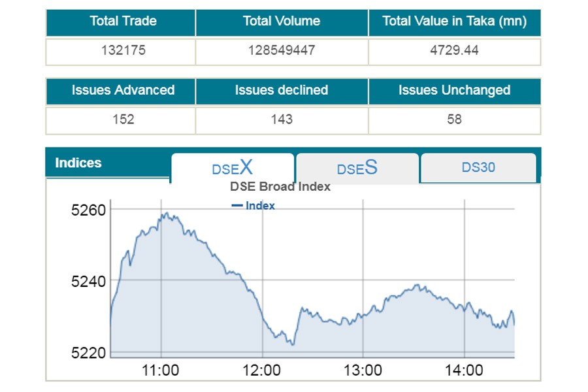
Task: Click the DSE Broad Index chart title
Action: pyautogui.click(x=280, y=187)
